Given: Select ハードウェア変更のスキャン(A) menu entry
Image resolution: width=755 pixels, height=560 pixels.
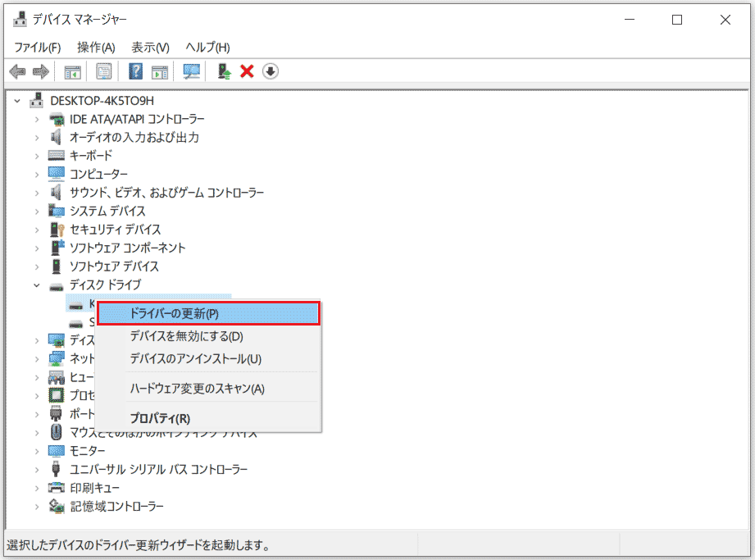Looking at the screenshot, I should 208,389.
